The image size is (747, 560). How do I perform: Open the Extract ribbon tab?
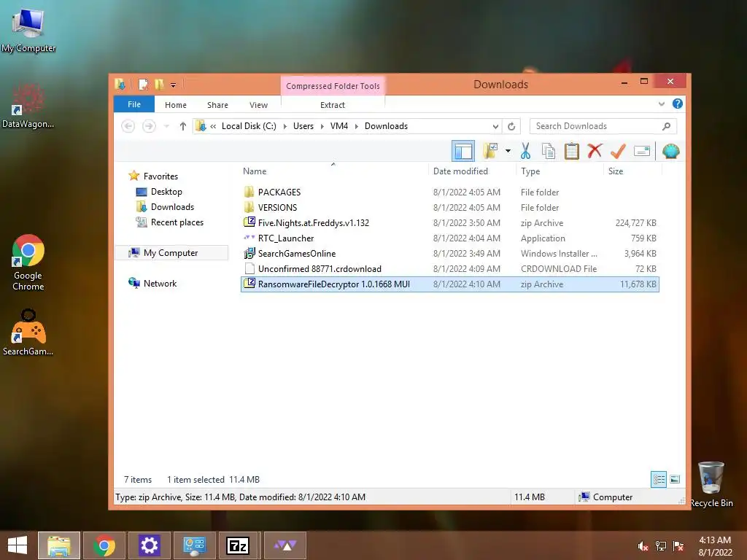(333, 105)
